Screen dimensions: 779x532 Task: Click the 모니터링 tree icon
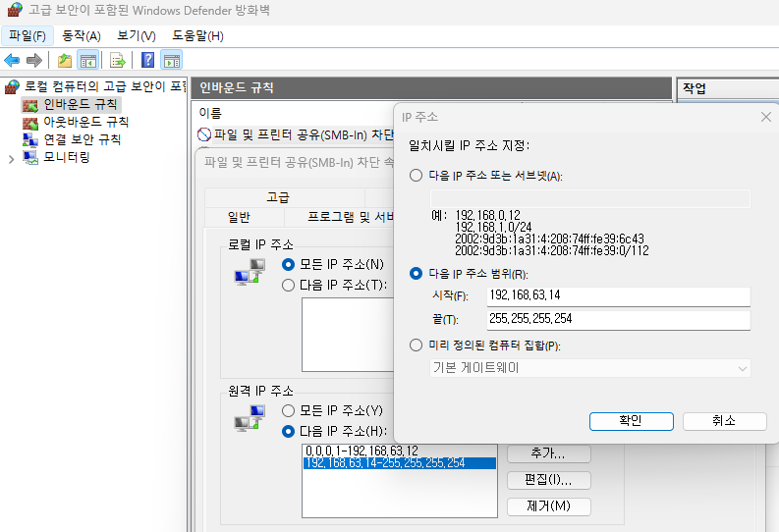click(x=30, y=158)
